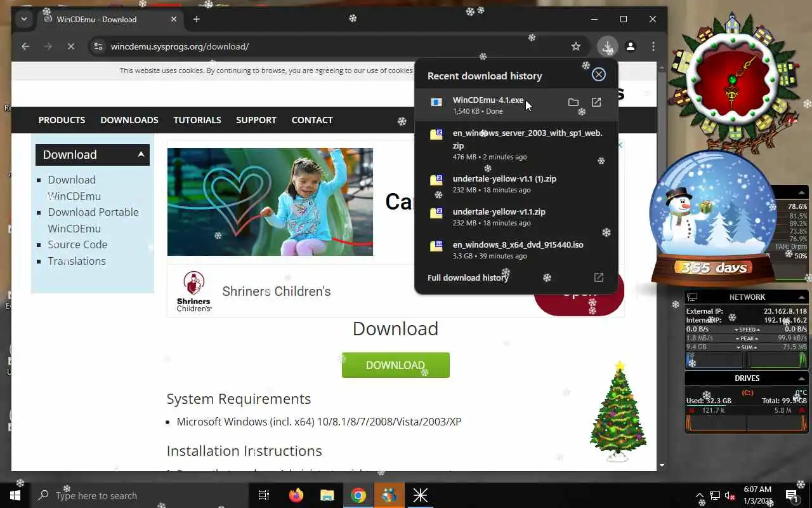Open Translations sidebar link
Screen dimensions: 812x508
tap(77, 261)
